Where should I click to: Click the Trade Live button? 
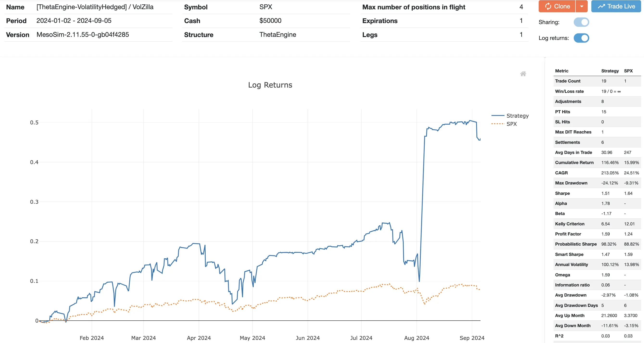coord(616,6)
